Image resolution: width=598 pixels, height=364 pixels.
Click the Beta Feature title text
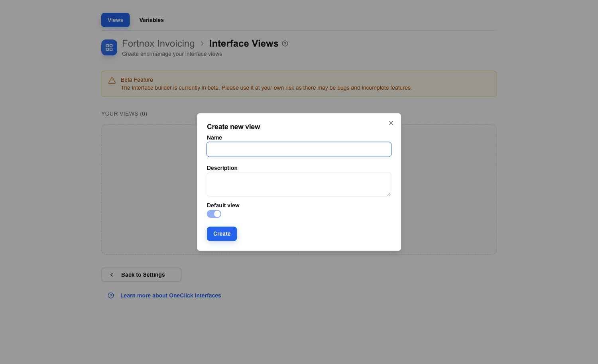click(137, 80)
